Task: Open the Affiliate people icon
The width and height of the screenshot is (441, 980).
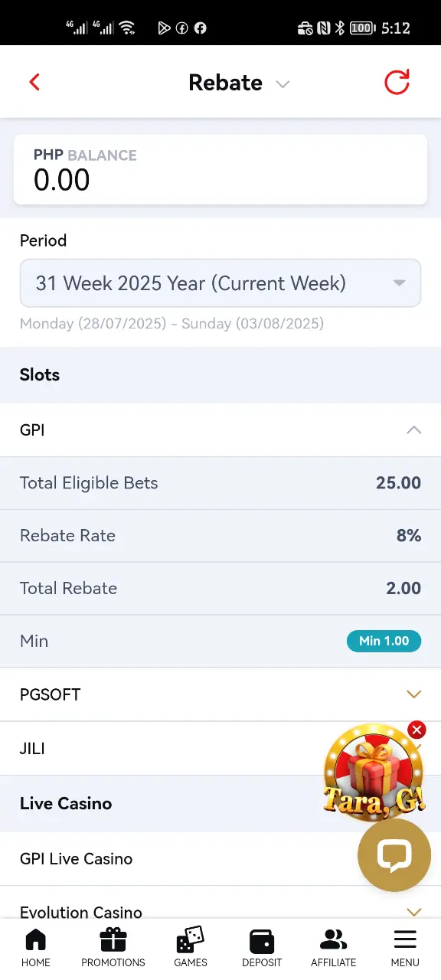Action: pos(333,939)
